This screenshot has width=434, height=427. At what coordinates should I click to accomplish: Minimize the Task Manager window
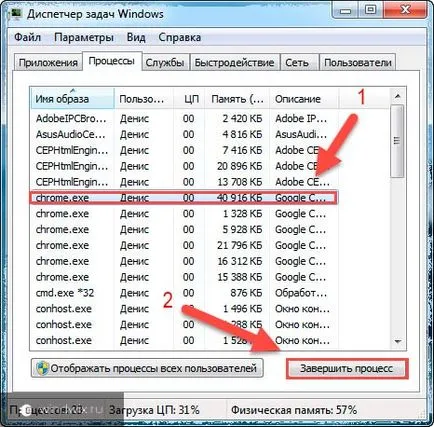click(x=346, y=11)
